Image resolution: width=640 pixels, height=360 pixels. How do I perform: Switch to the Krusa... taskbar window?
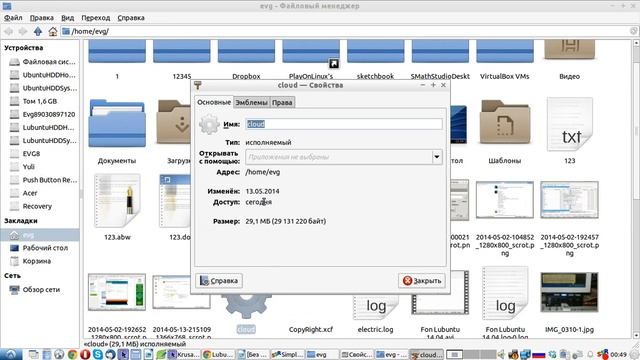pyautogui.click(x=184, y=355)
